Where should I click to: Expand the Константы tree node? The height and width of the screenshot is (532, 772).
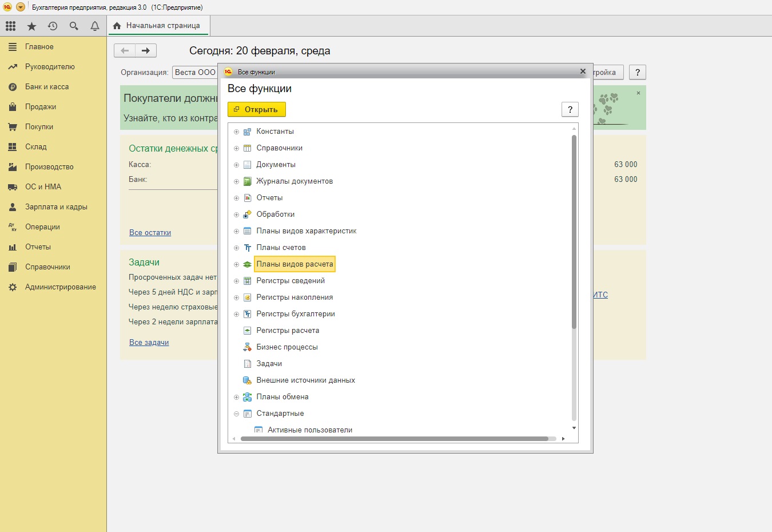pos(236,132)
